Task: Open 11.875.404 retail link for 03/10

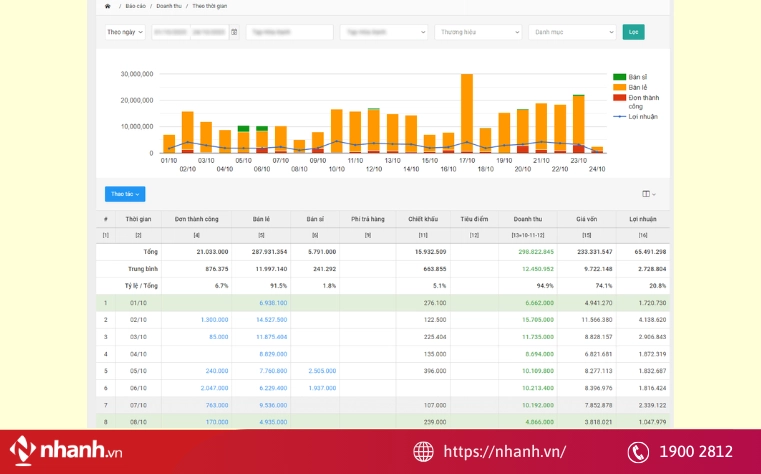Action: coord(272,337)
